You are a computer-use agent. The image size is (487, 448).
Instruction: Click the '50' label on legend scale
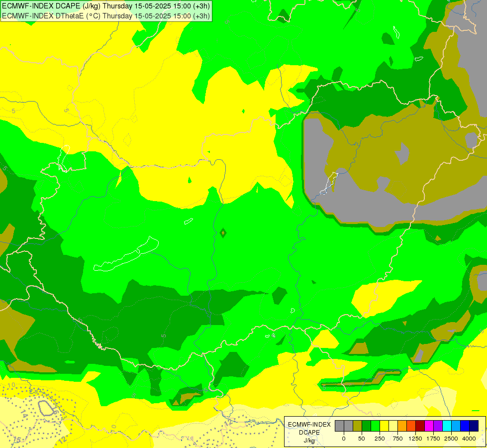(x=362, y=439)
